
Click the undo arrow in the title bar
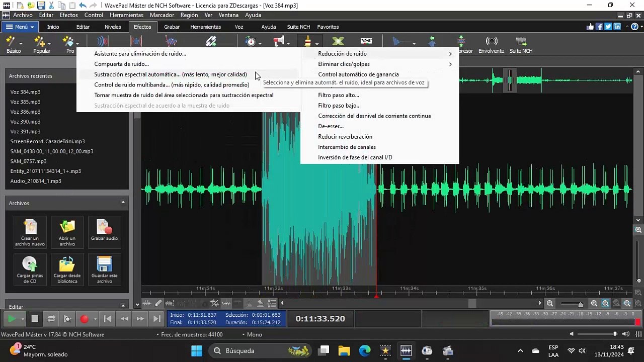83,6
